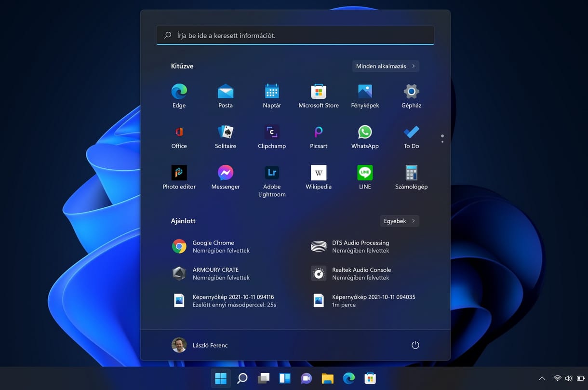Screen dimensions: 588x390
Task: Open the power options button
Action: [415, 345]
